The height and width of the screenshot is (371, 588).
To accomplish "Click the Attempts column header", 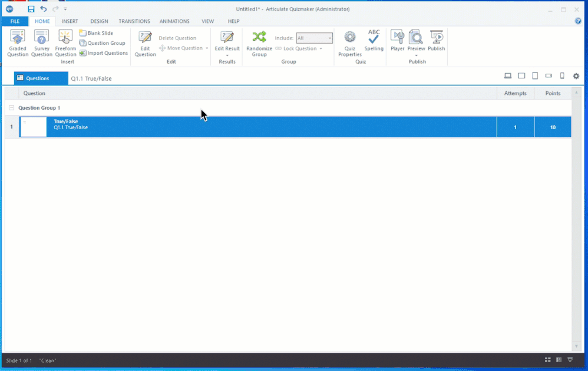I will pyautogui.click(x=516, y=93).
